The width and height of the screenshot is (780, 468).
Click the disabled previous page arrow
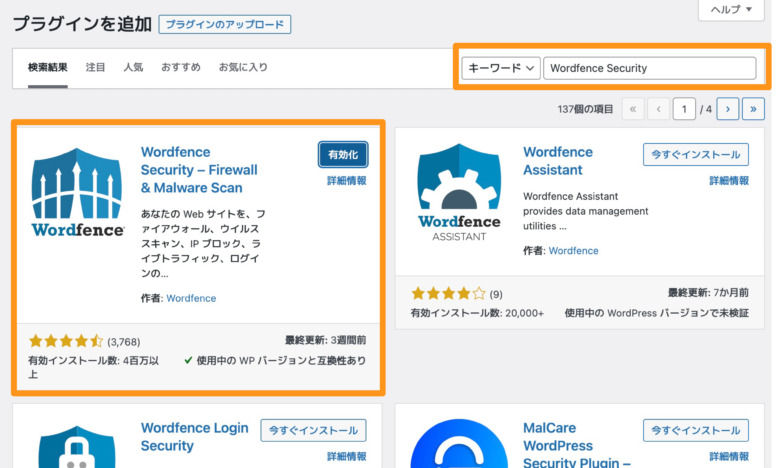click(x=658, y=109)
